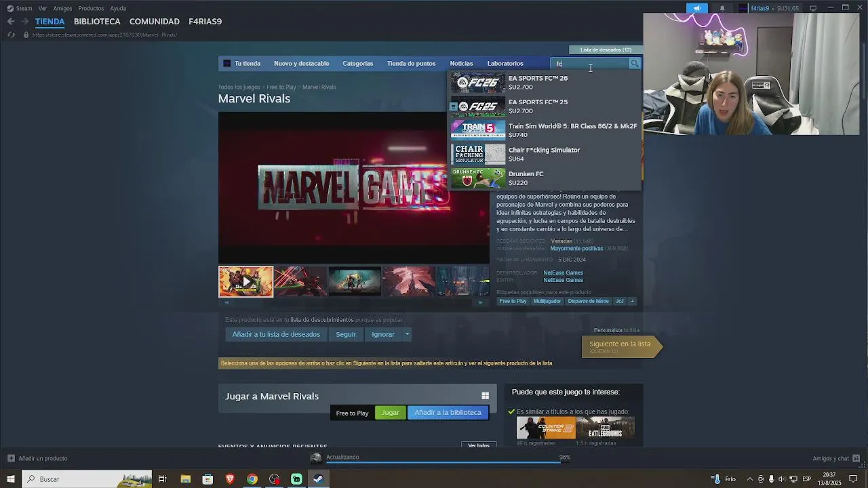Expand the Categorías menu
Screen dimensions: 868x488
[357, 64]
